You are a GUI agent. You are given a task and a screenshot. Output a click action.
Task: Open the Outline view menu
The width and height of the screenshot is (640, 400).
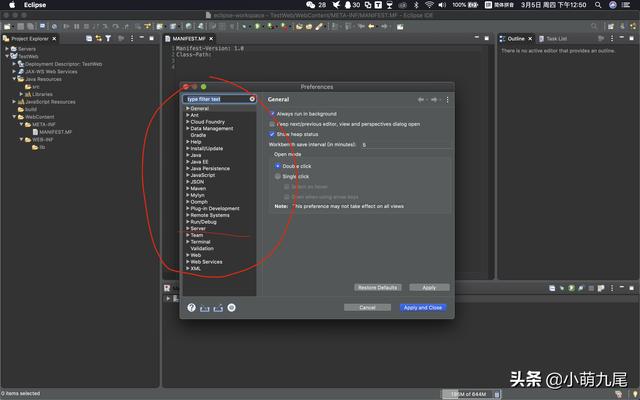612,38
